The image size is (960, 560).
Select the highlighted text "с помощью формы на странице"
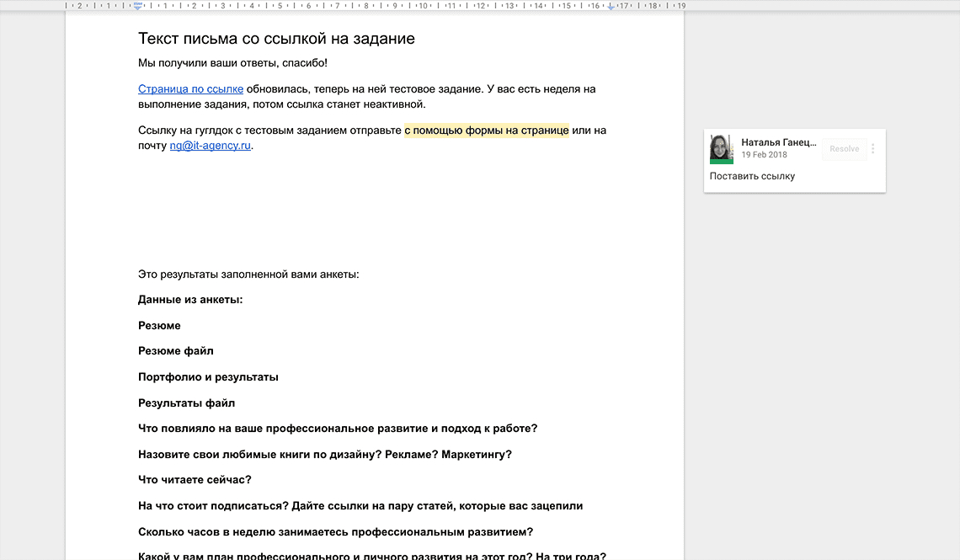(486, 130)
